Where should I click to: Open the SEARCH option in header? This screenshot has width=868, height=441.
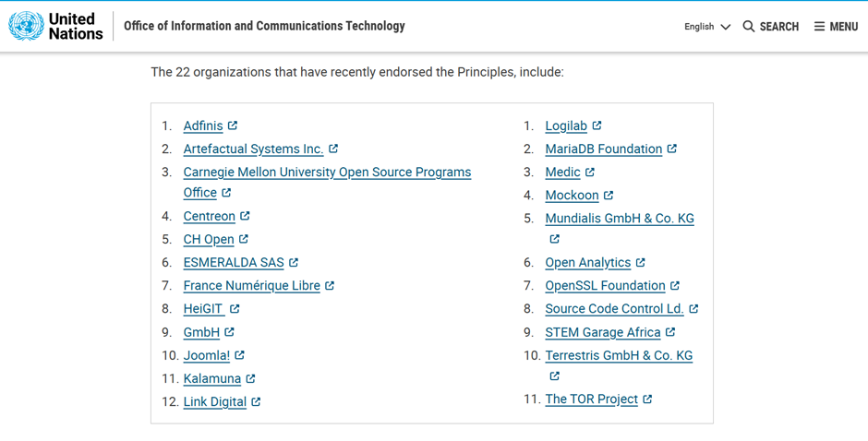coord(770,27)
